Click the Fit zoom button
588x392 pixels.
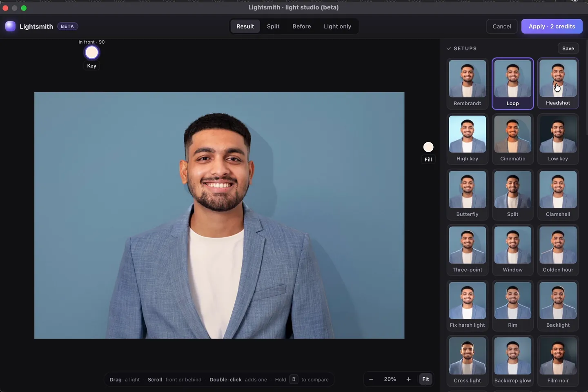(425, 379)
